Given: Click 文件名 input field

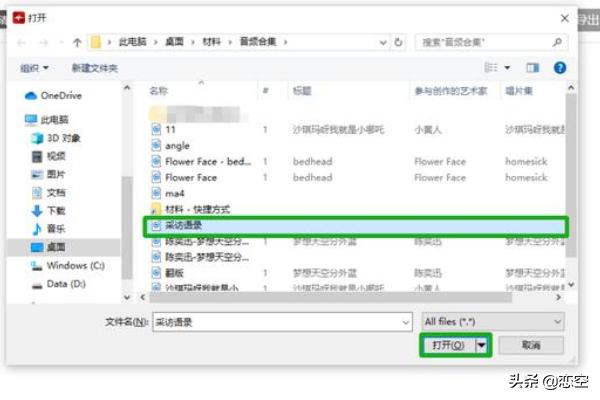Looking at the screenshot, I should pyautogui.click(x=282, y=322).
